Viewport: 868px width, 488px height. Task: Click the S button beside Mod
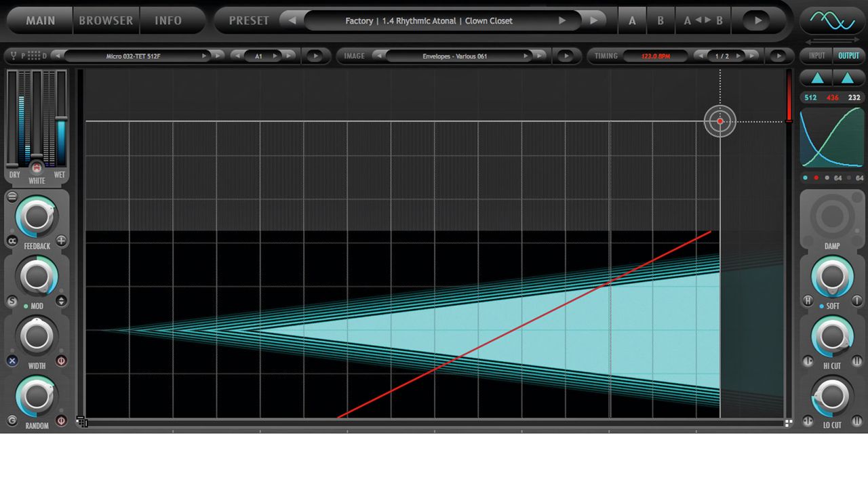(x=12, y=301)
